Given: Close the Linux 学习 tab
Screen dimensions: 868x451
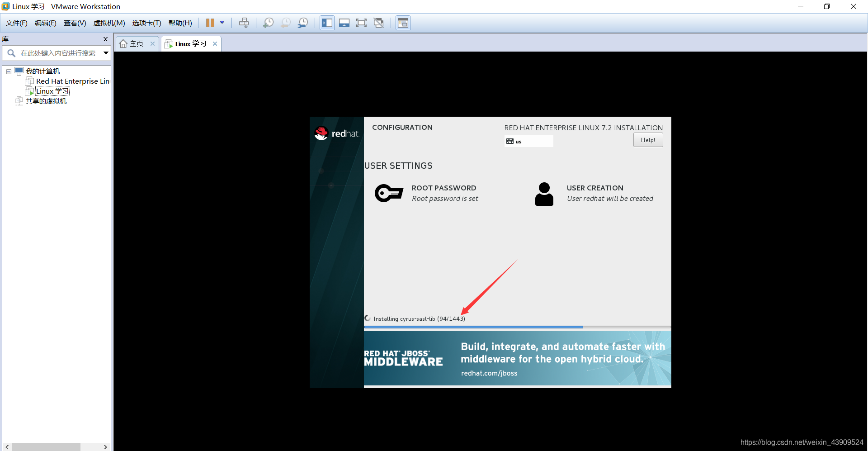Looking at the screenshot, I should tap(215, 44).
